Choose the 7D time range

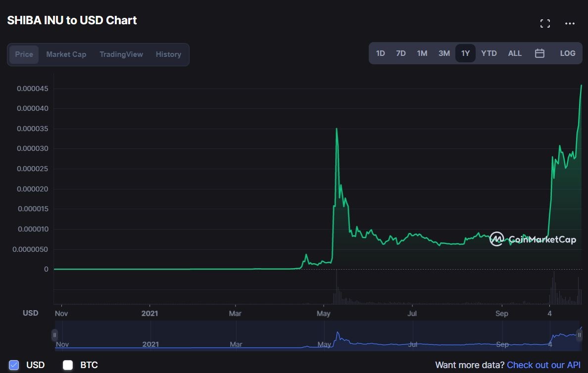click(x=400, y=53)
